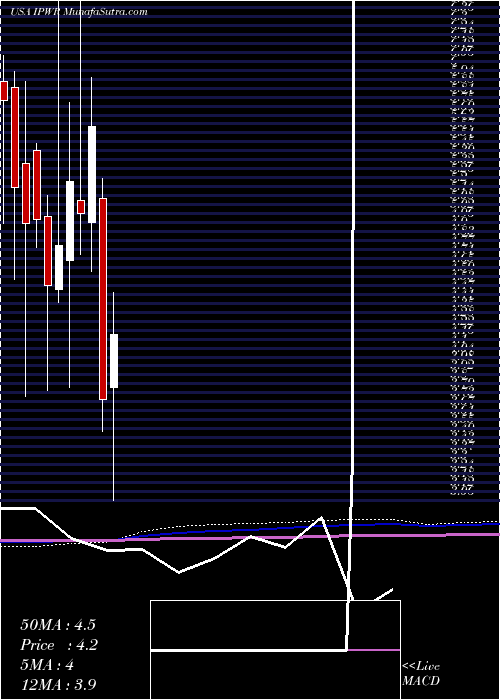Click the 50MA : 4.5 value text
This screenshot has height=700, width=500.
(x=58, y=625)
